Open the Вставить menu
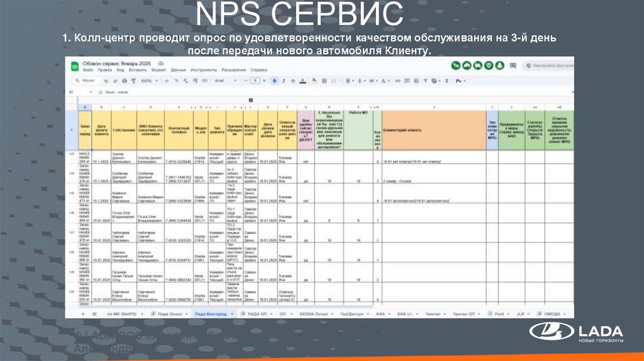The height and width of the screenshot is (361, 644). point(138,70)
